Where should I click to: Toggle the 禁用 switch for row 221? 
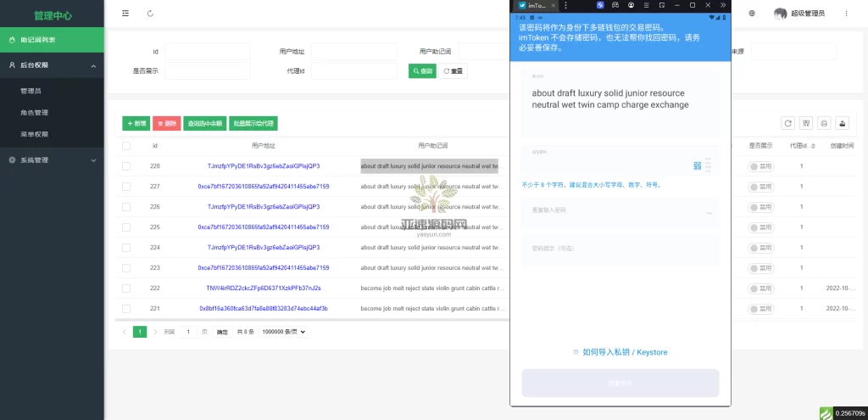click(x=760, y=309)
